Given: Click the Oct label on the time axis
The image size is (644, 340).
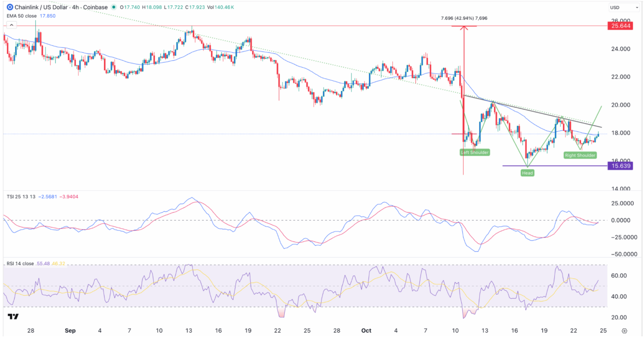Looking at the screenshot, I should click(x=366, y=330).
